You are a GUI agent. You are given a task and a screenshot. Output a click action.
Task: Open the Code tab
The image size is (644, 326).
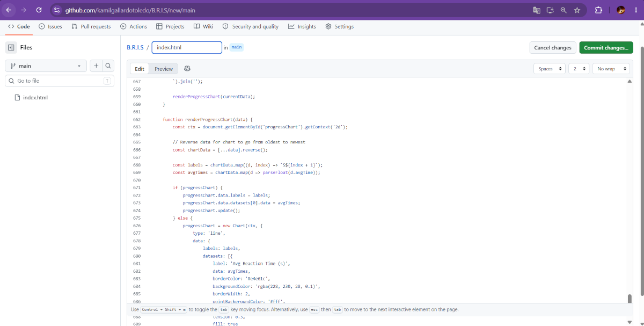coord(19,26)
